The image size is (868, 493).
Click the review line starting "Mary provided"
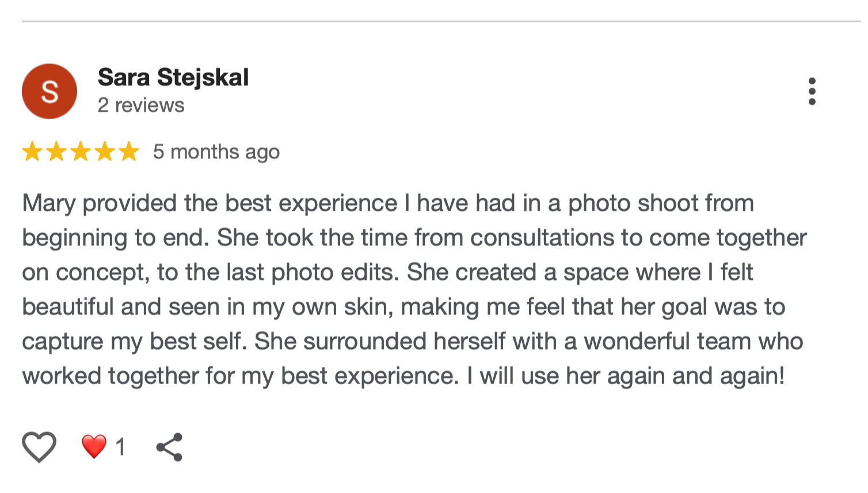click(x=387, y=203)
